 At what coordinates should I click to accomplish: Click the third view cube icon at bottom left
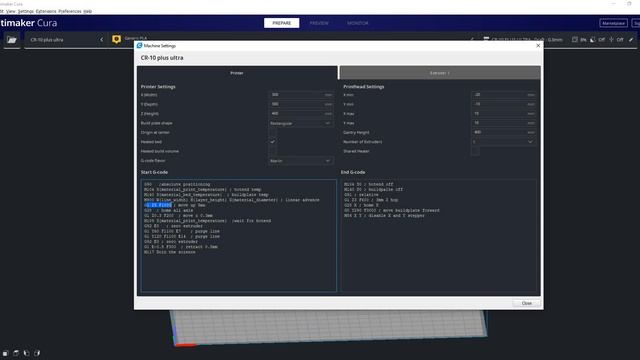(x=27, y=353)
